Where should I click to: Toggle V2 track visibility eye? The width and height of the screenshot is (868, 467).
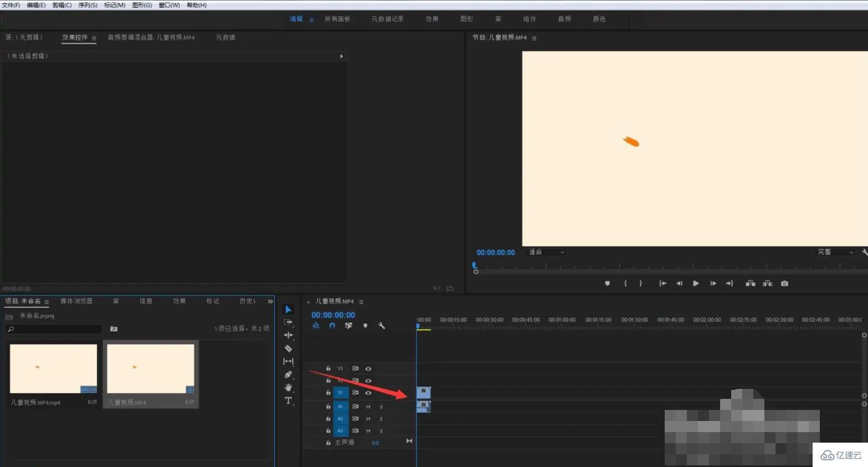coord(368,381)
